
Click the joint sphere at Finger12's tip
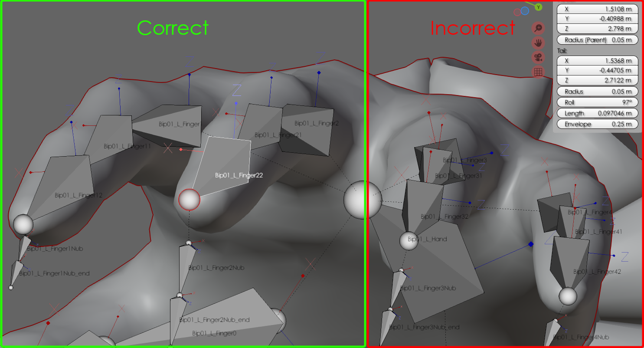[23, 224]
